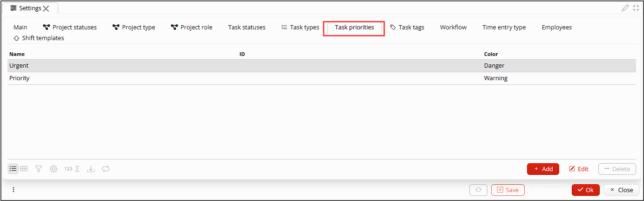Confirm with the Ok button
Image resolution: width=644 pixels, height=201 pixels.
(585, 190)
